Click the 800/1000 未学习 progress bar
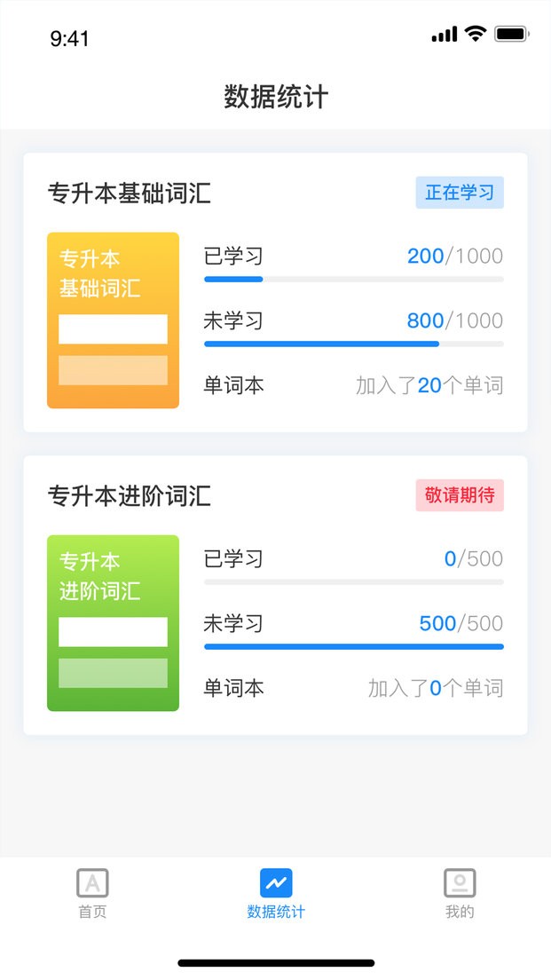The height and width of the screenshot is (980, 551). tap(353, 344)
